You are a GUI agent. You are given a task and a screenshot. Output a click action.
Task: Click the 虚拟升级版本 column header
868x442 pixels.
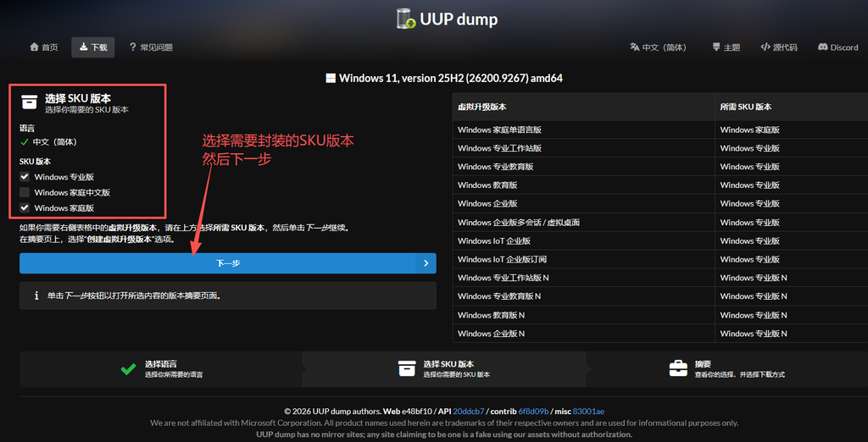tap(583, 107)
